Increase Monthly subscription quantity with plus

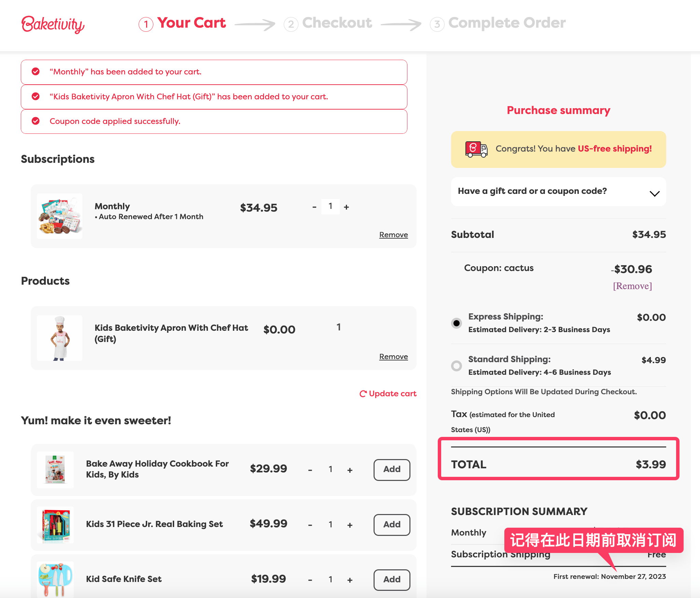click(346, 207)
